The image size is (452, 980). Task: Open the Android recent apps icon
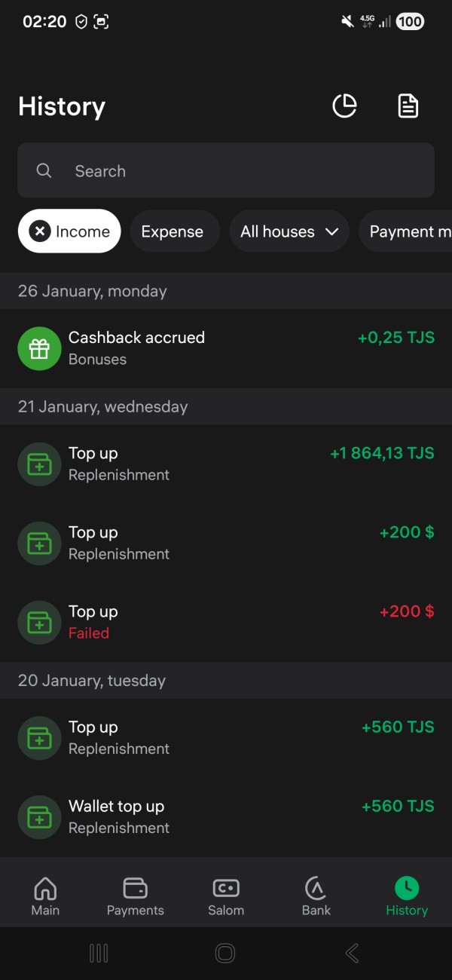point(99,954)
